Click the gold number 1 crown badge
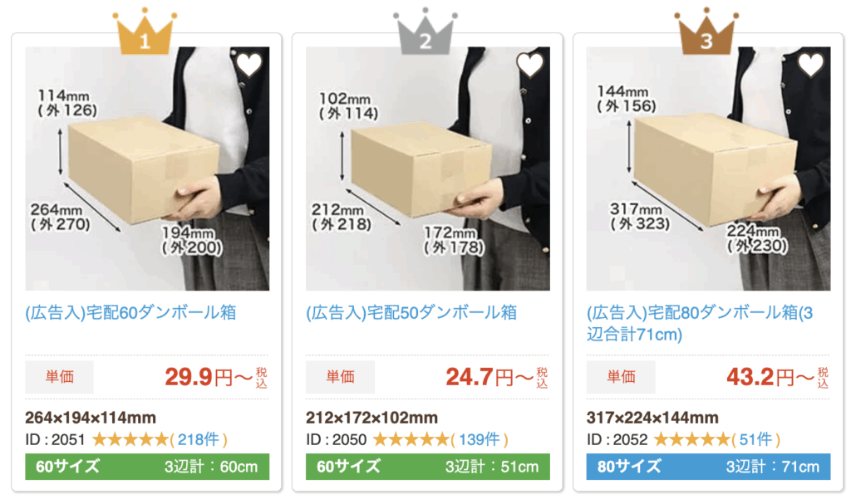 point(145,32)
